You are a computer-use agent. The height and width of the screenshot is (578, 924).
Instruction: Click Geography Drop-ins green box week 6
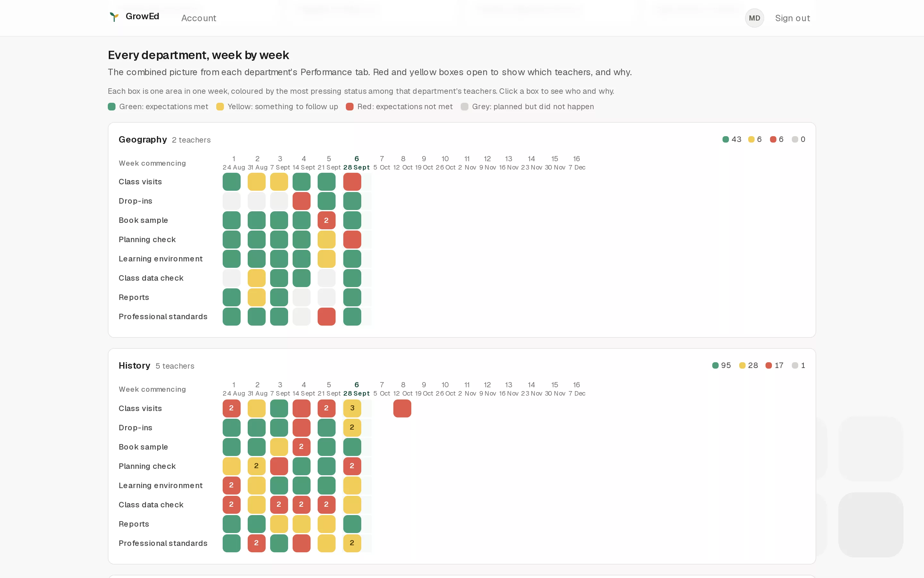(352, 201)
